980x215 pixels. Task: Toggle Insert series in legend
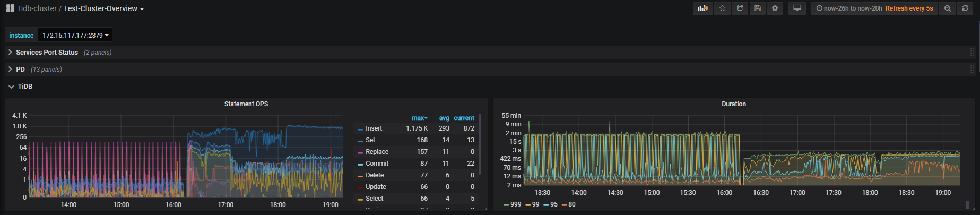point(374,128)
